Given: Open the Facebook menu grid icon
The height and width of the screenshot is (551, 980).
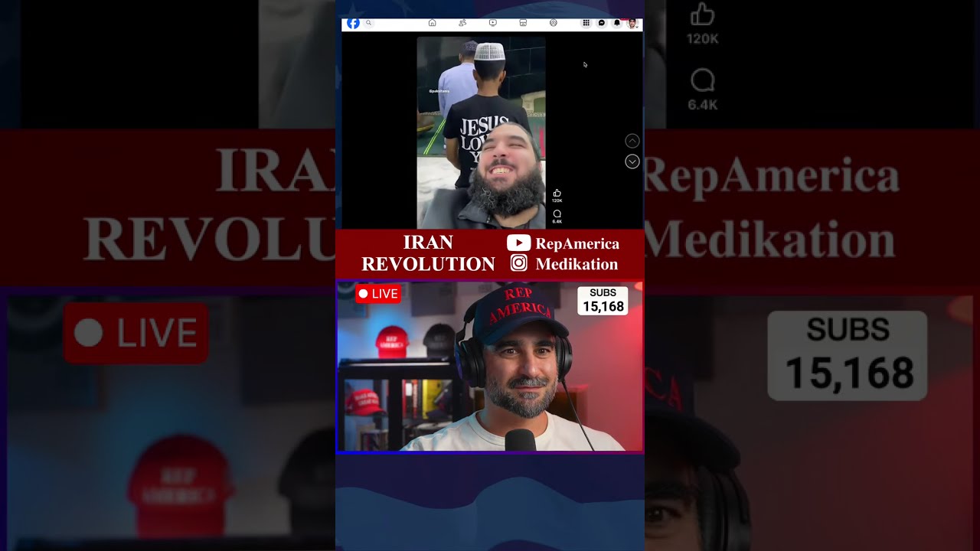Looking at the screenshot, I should (586, 23).
